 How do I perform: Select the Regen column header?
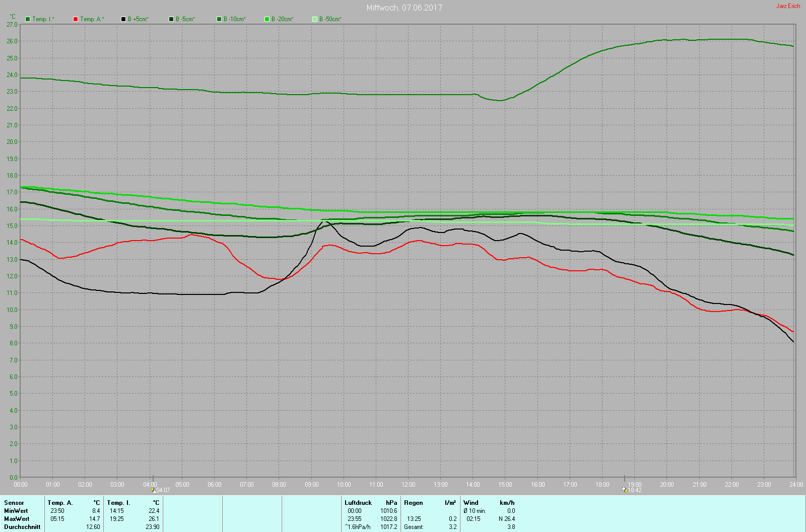pos(414,503)
